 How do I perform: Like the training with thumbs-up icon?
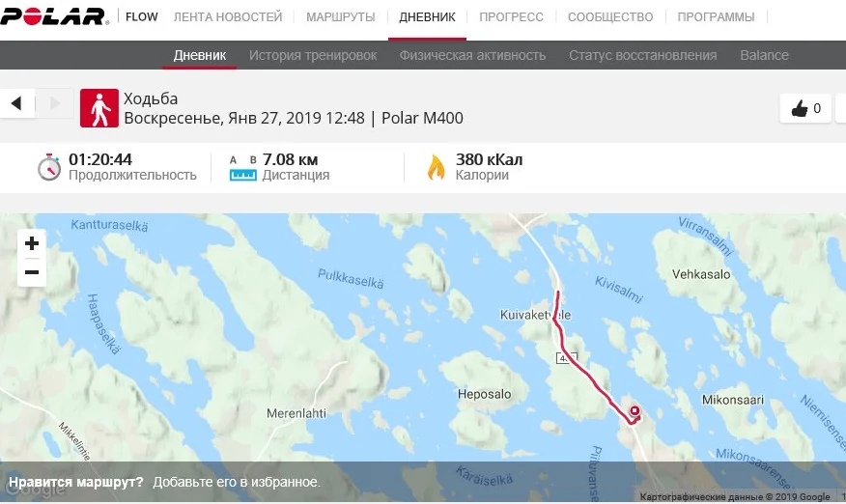(x=805, y=108)
